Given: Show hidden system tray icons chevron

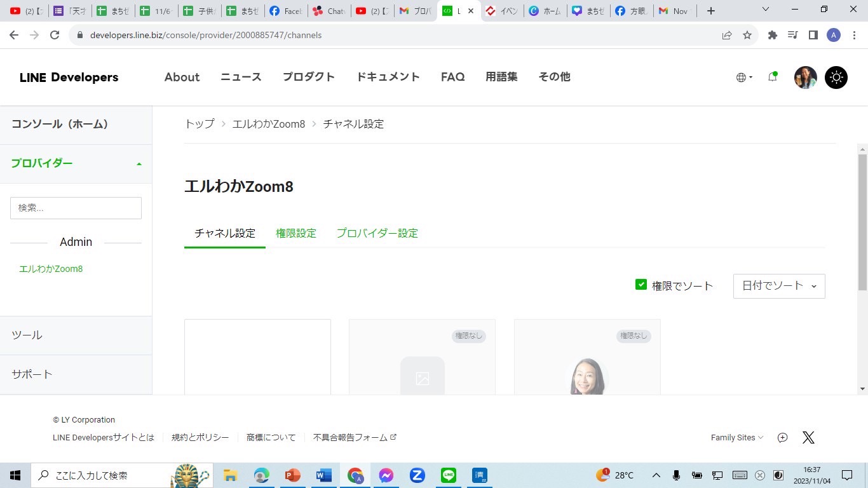Looking at the screenshot, I should [656, 475].
